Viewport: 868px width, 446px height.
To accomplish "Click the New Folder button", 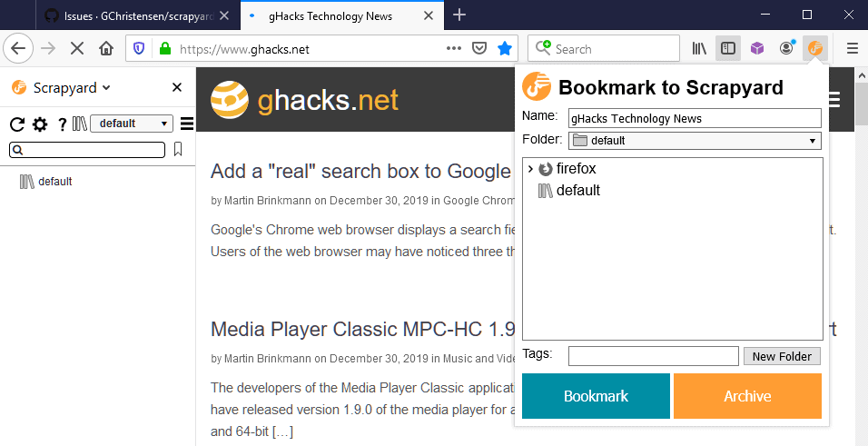I will (x=782, y=356).
